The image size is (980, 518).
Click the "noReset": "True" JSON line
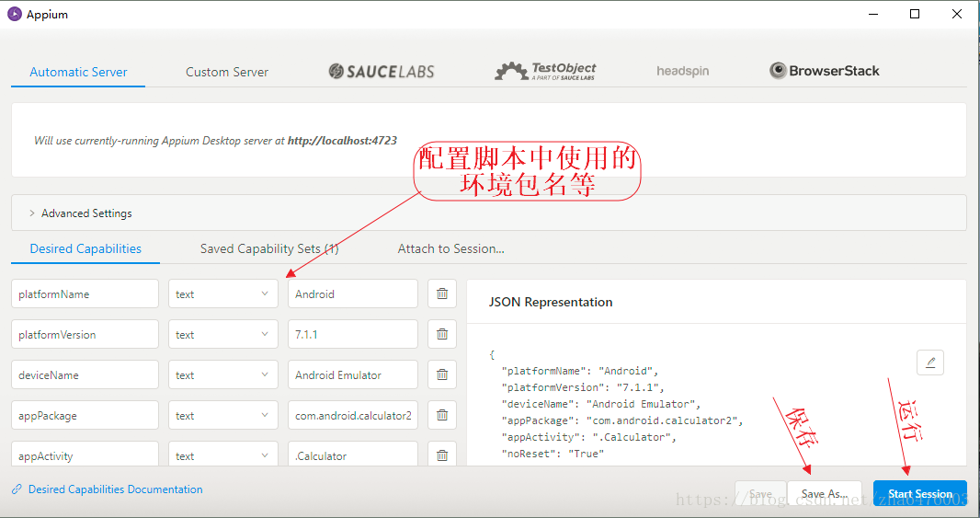click(553, 454)
